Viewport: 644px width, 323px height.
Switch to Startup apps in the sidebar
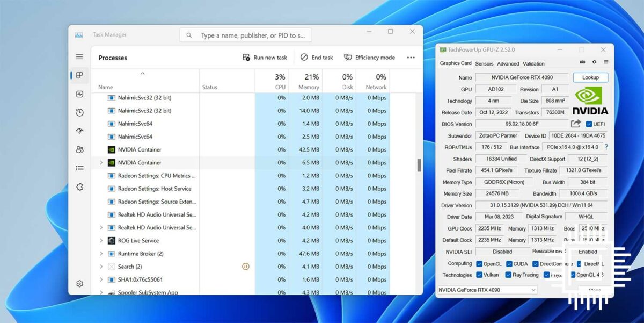coord(79,131)
